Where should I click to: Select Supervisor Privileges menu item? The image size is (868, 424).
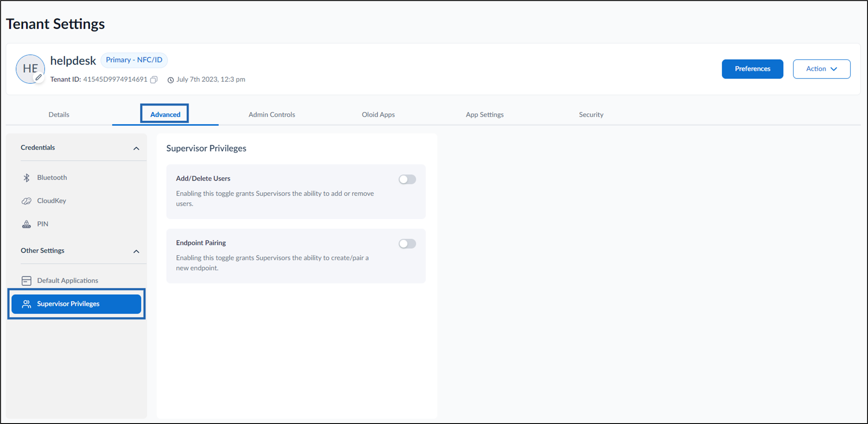[76, 304]
